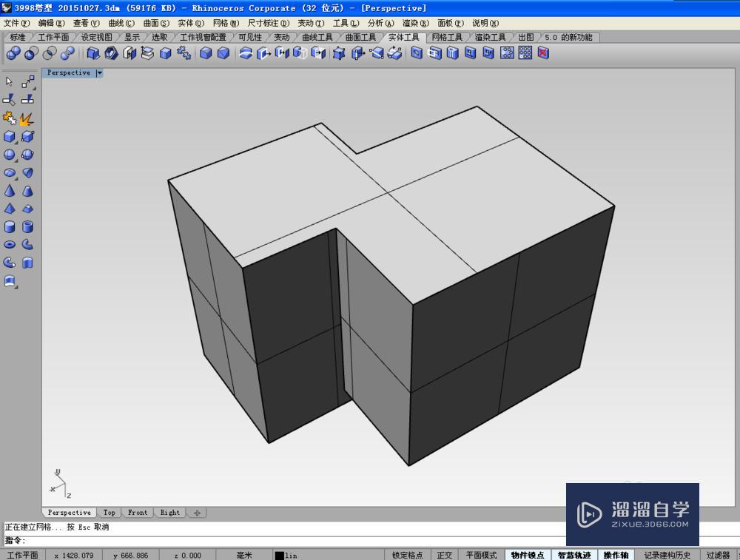Screen dimensions: 740x560
Task: Select the Boolean Intersection tool icon
Action: (x=50, y=53)
